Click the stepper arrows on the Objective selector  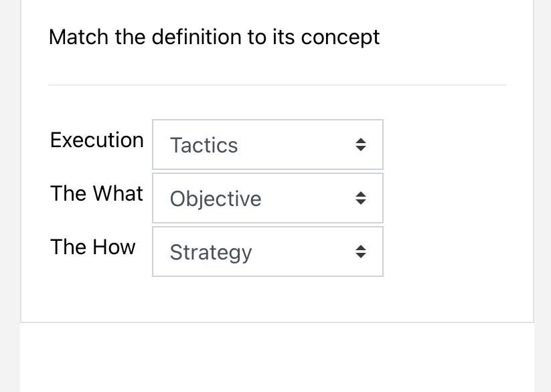pos(361,197)
